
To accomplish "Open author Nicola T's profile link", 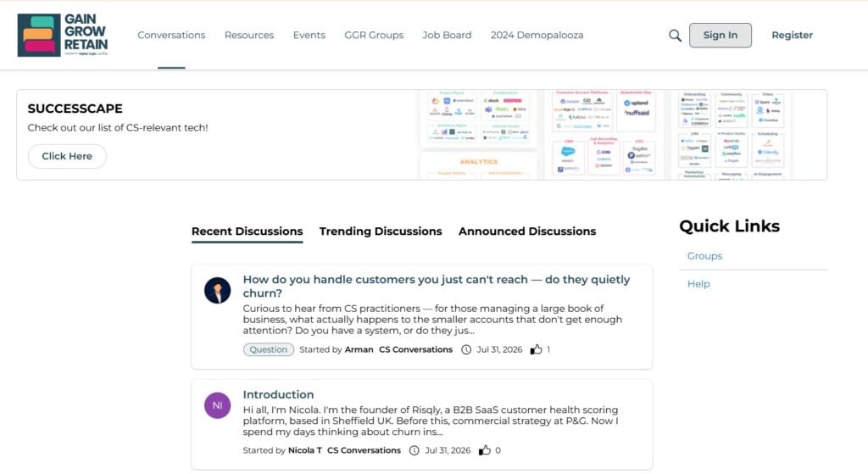I will (305, 450).
